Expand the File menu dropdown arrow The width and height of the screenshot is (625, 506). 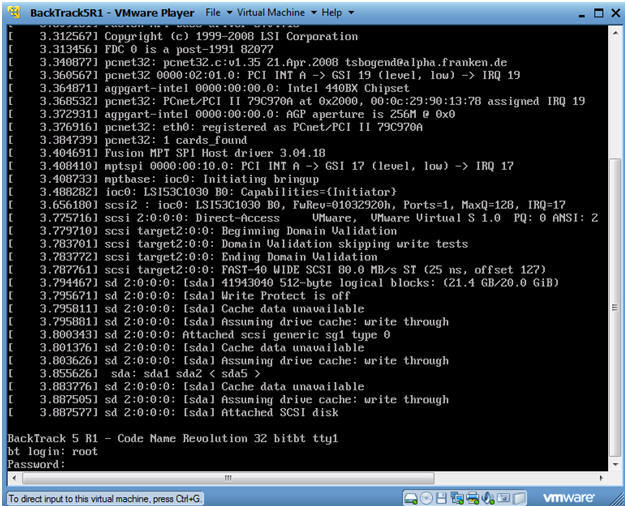(229, 13)
